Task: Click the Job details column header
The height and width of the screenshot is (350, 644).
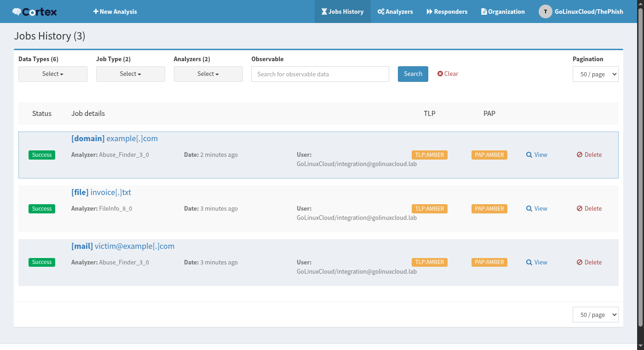Action: pos(88,114)
